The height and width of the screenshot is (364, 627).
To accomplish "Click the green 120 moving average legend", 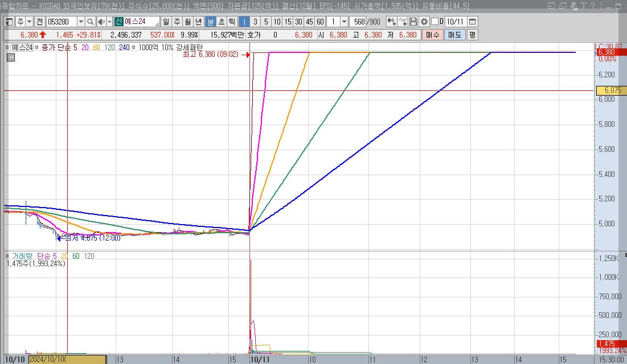I will point(110,47).
